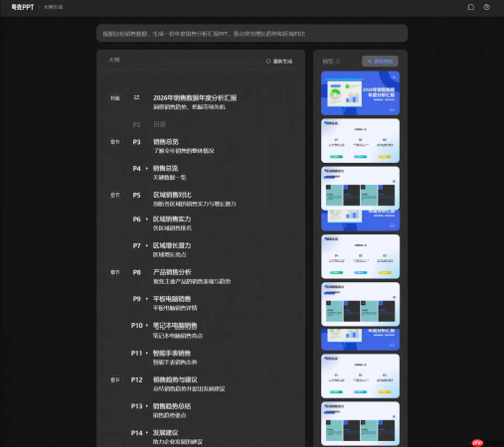The image size is (504, 447).
Task: Click subtitle 剖析各区域的销售实力与增长潜力
Action: [x=195, y=204]
